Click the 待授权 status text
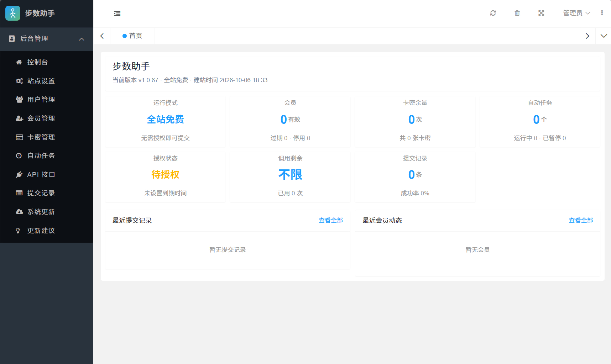The image size is (611, 364). point(165,175)
